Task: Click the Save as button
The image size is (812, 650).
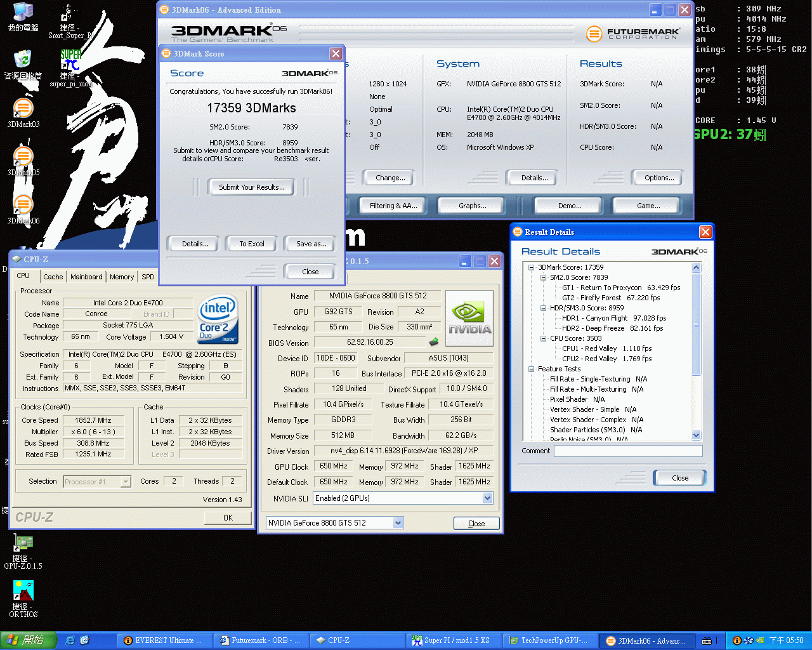Action: tap(311, 244)
